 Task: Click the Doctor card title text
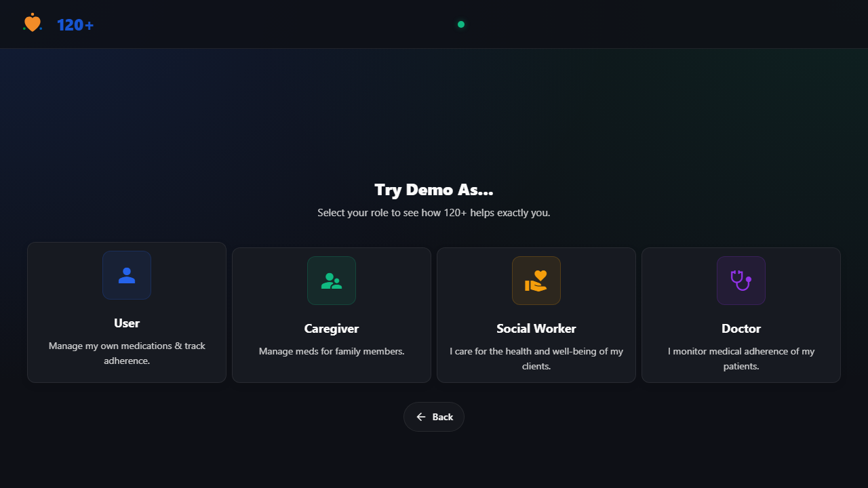(741, 328)
